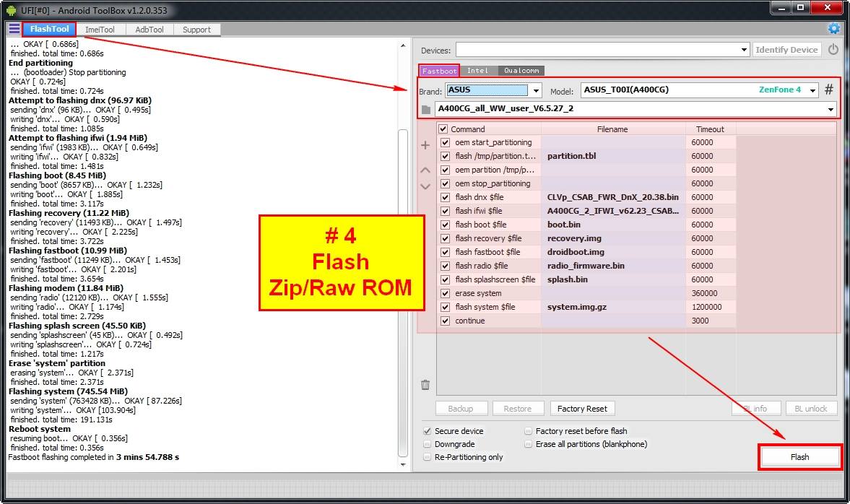Open the settings gear icon
850x504 pixels.
coord(833,28)
